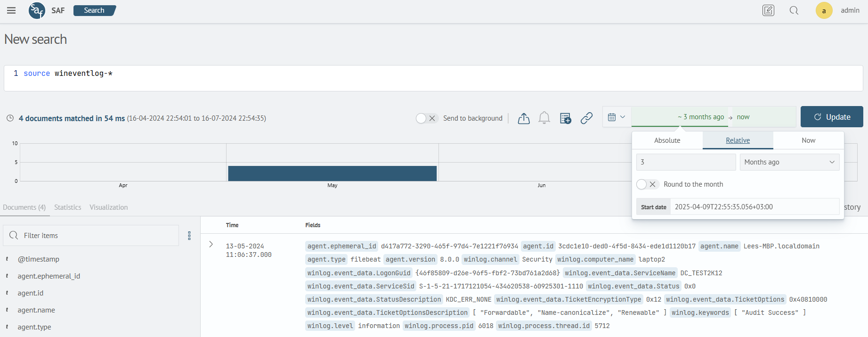Open the Documents (4) tab
This screenshot has width=868, height=337.
[x=24, y=207]
